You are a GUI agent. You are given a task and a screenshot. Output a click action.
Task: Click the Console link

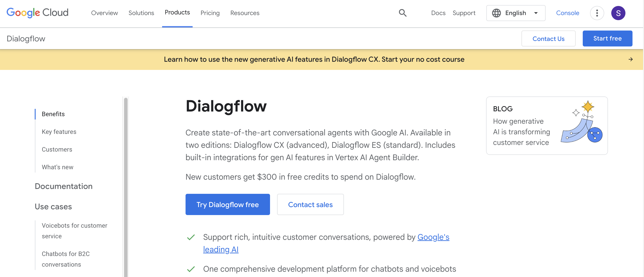(567, 13)
